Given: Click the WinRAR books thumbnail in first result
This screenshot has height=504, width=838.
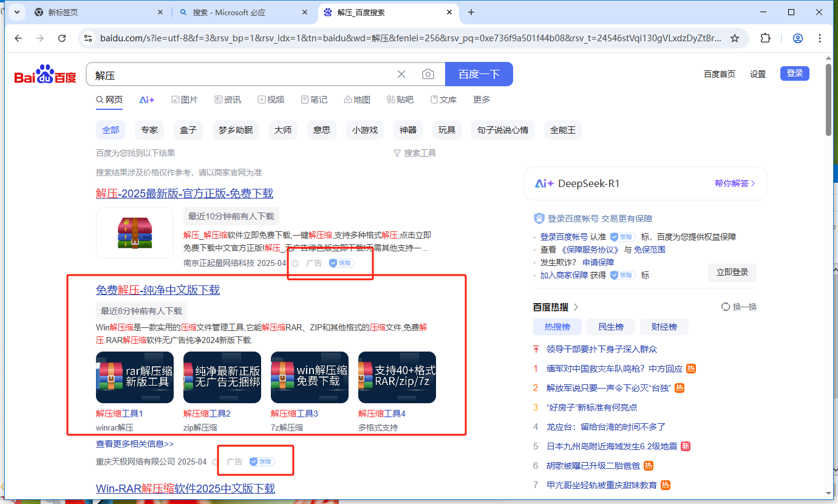Looking at the screenshot, I should click(x=135, y=232).
